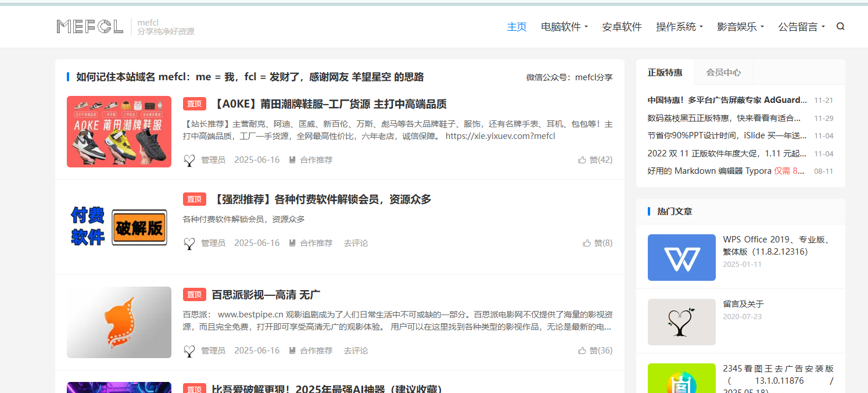The height and width of the screenshot is (393, 868).
Task: Open AOKE 莆田潮牌鞋服 post title
Action: 329,104
